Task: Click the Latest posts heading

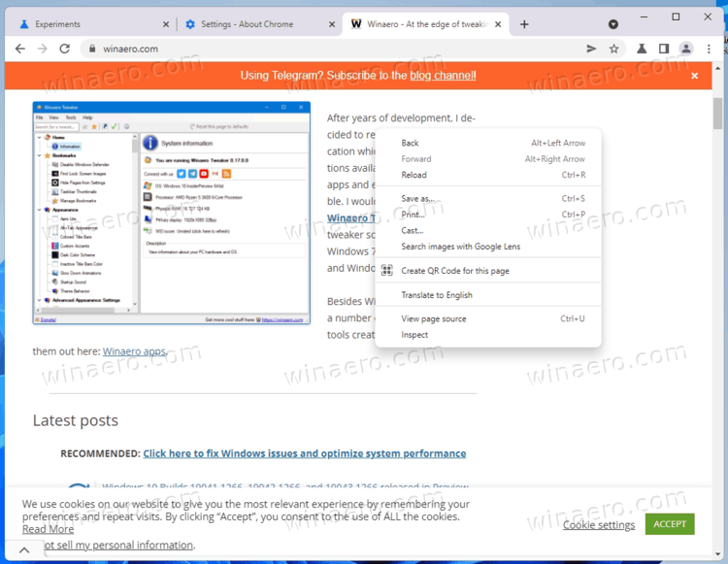Action: 75,420
